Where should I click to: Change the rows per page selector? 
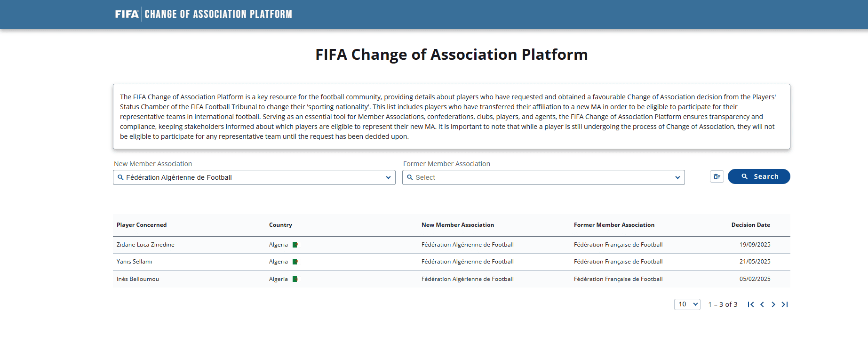687,304
